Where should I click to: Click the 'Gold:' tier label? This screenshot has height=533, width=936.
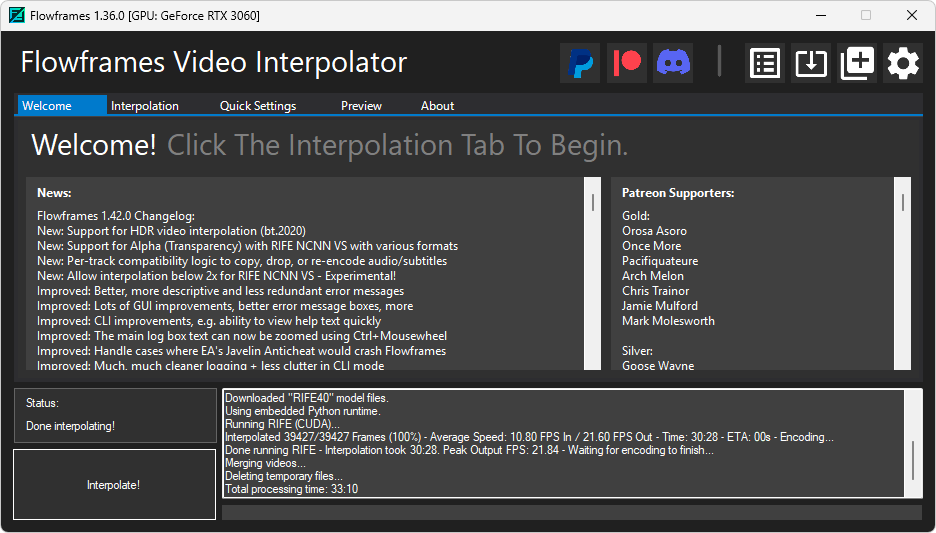[x=636, y=216]
